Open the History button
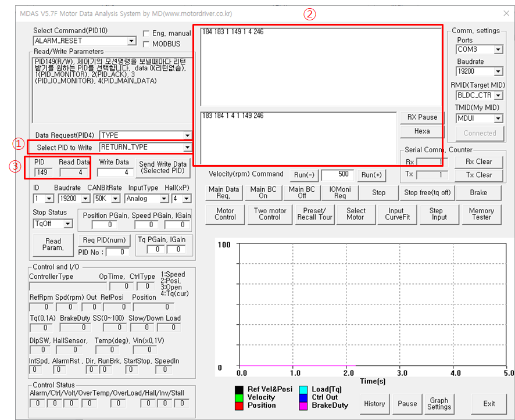The height and width of the screenshot is (420, 515). point(374,404)
